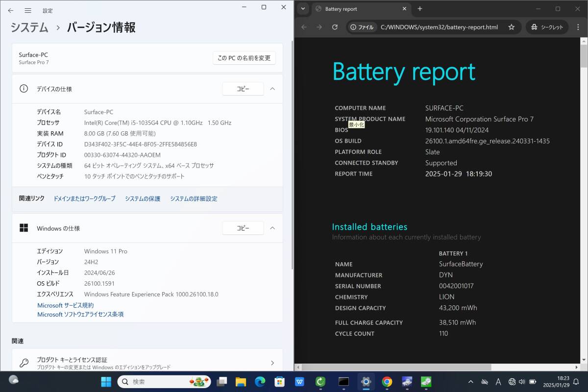Open the green circular-arrow app on taskbar

pos(320,382)
